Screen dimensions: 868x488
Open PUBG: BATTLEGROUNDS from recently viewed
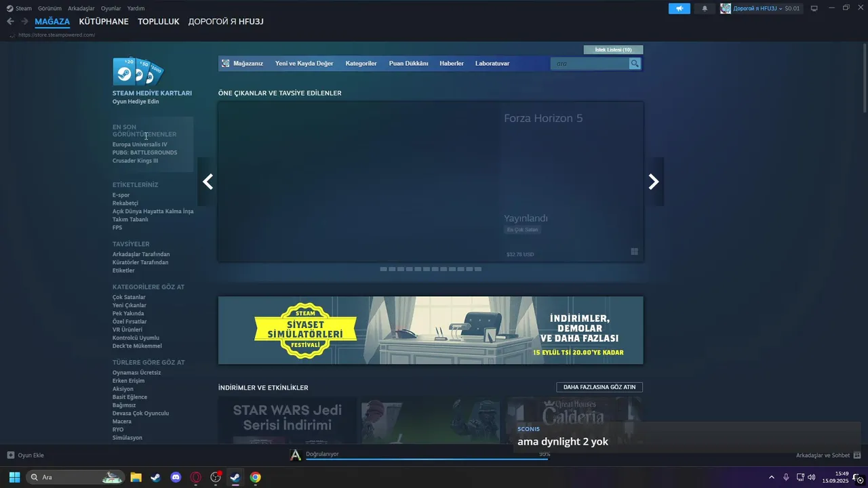[144, 152]
